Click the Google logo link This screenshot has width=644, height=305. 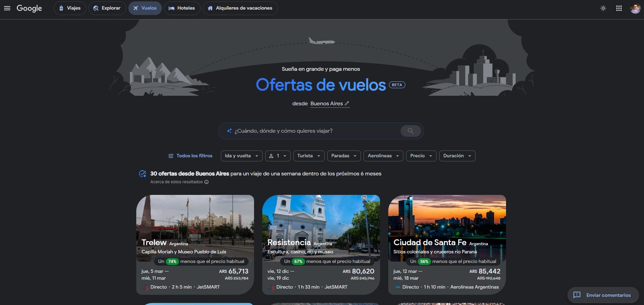(x=29, y=8)
